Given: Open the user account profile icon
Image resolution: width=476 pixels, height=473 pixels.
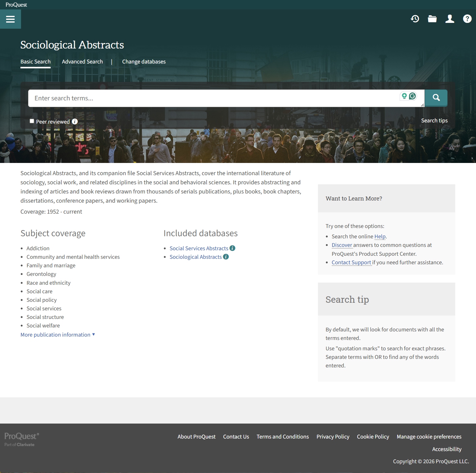Looking at the screenshot, I should click(450, 19).
